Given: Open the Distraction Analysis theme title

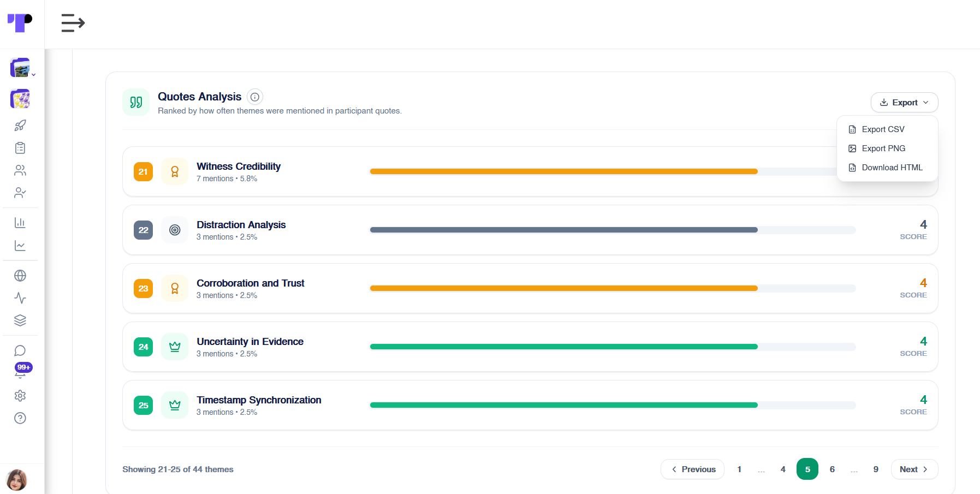Looking at the screenshot, I should point(241,225).
